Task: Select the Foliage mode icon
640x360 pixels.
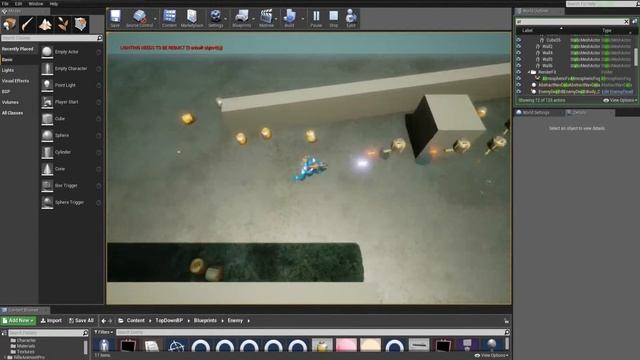Action: [63, 24]
